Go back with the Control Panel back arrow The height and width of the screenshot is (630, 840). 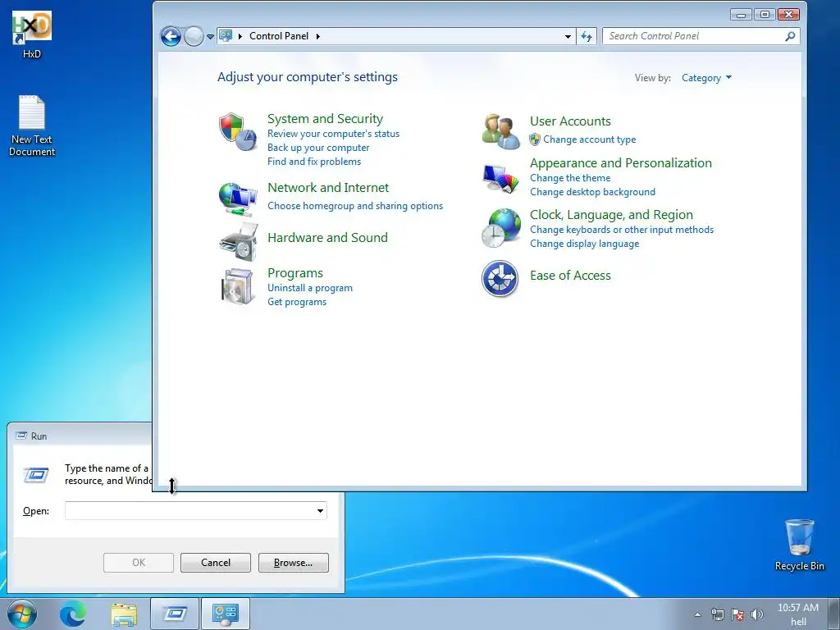point(171,36)
